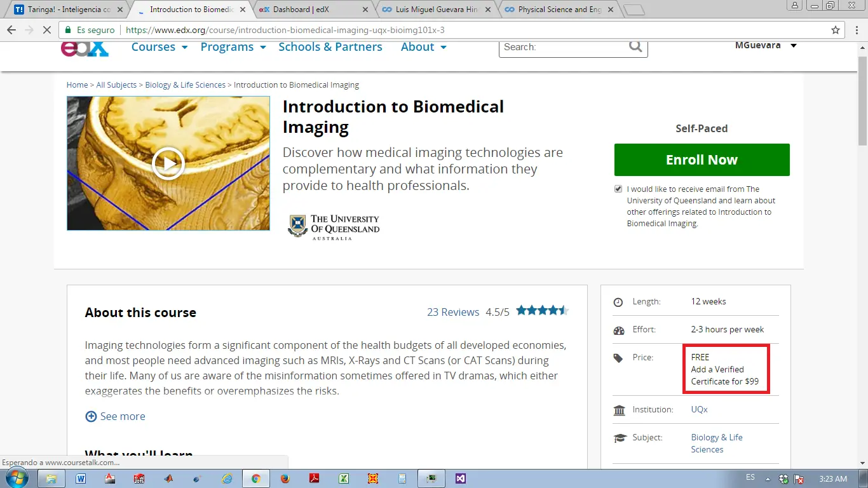
Task: Uncheck the email from University of Queensland checkbox
Action: coord(618,189)
